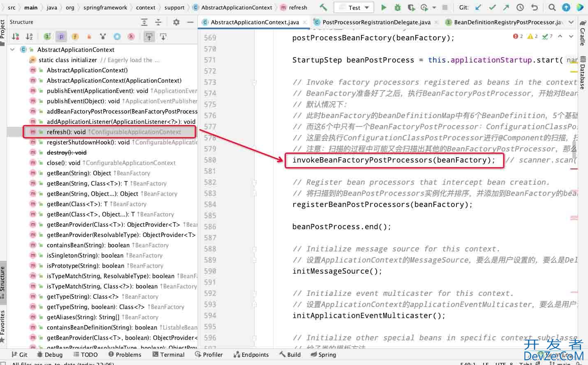Viewport: 588px width, 365px height.
Task: Open the Debug tool window
Action: click(x=50, y=354)
